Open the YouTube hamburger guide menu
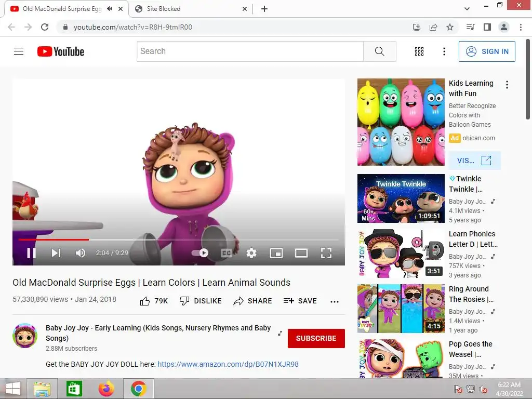This screenshot has width=532, height=399. 19,51
